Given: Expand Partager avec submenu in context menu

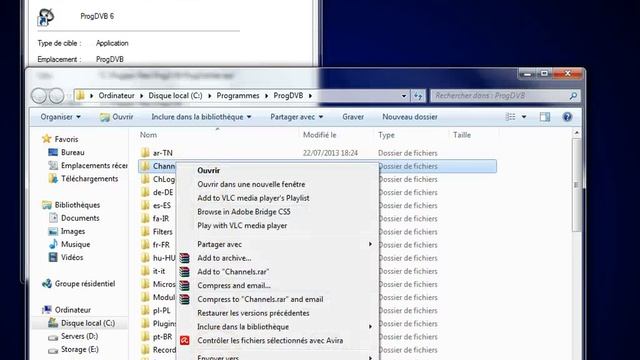Looking at the screenshot, I should (x=370, y=244).
